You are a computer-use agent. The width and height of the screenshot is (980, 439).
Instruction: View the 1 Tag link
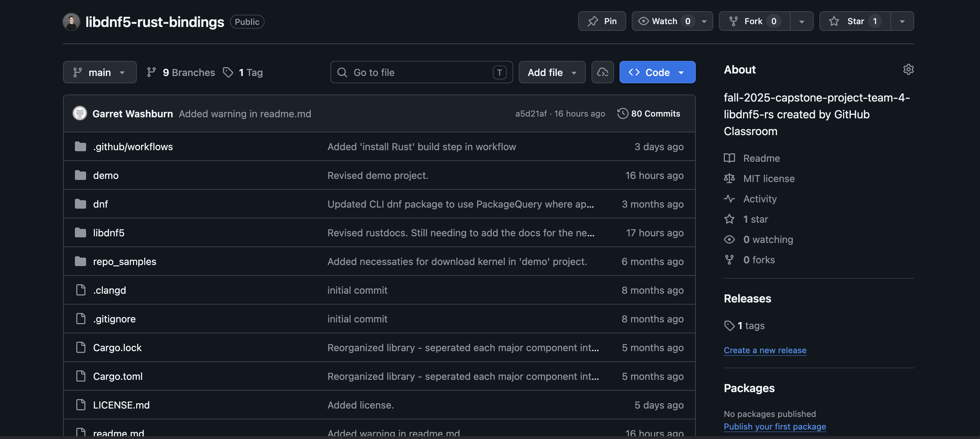pyautogui.click(x=243, y=72)
